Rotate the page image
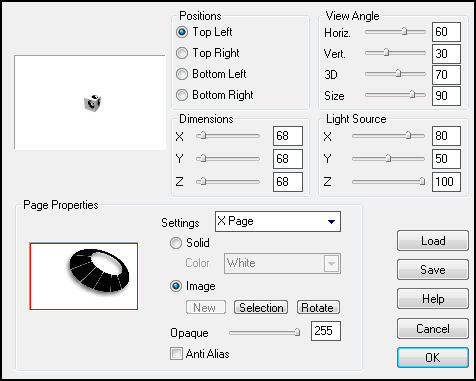Screen dimensions: 476x381 tap(318, 307)
